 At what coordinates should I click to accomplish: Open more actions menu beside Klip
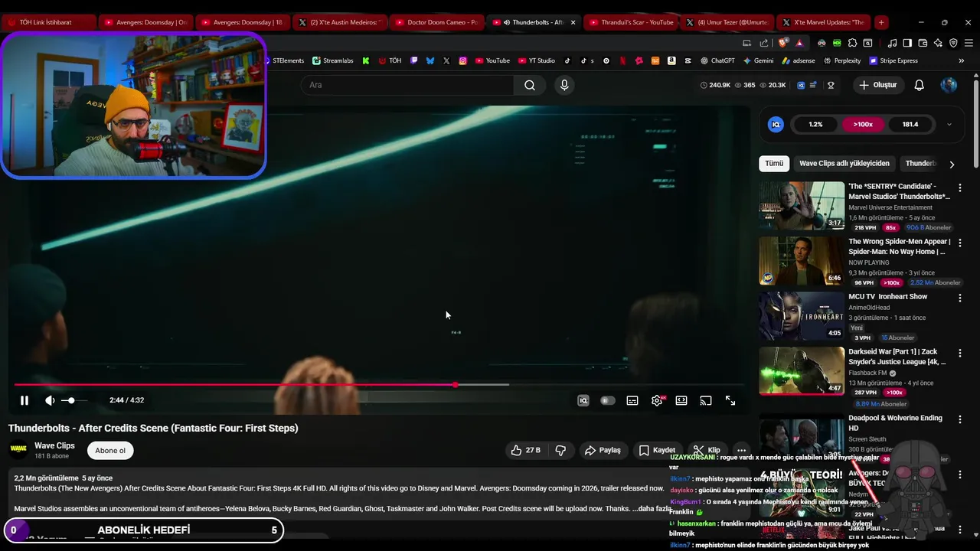(741, 450)
